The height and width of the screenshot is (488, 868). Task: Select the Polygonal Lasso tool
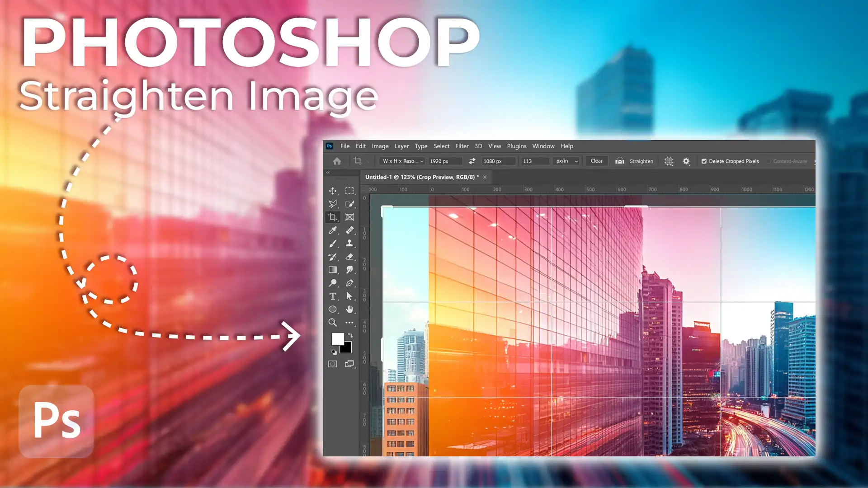[x=333, y=204]
